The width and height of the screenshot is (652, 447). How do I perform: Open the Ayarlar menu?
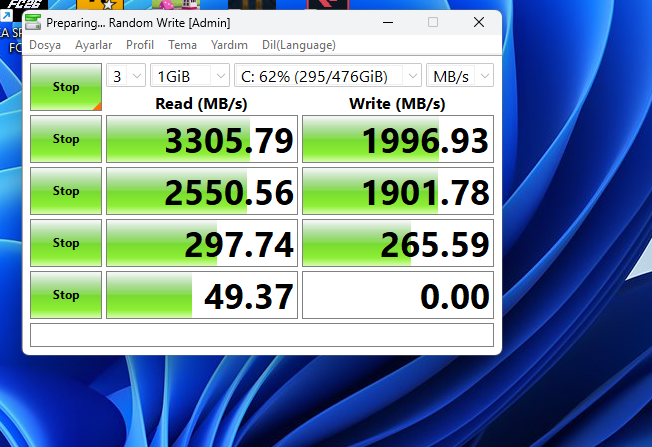pos(94,45)
